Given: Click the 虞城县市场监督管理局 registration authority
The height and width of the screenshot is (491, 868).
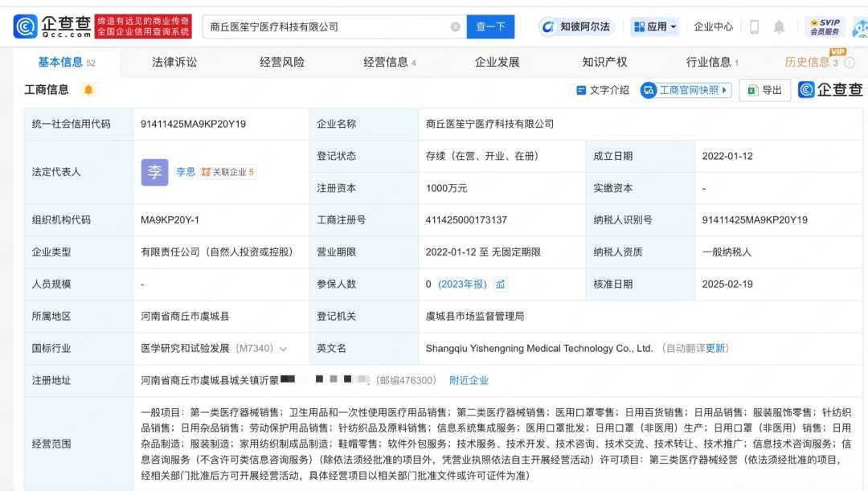Looking at the screenshot, I should pos(474,316).
